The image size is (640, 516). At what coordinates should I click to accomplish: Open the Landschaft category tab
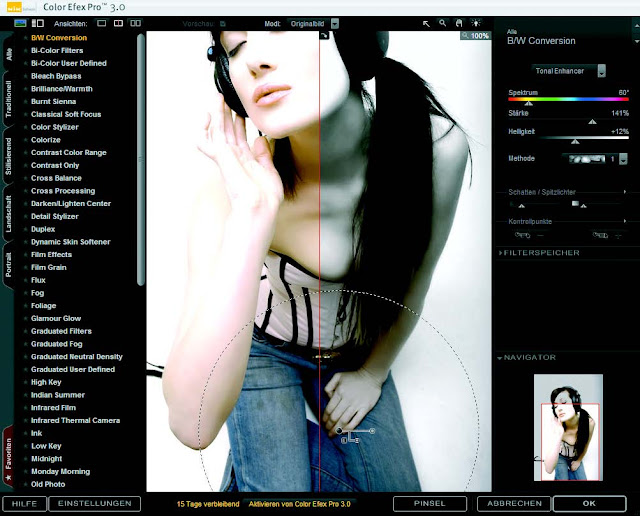click(x=9, y=214)
